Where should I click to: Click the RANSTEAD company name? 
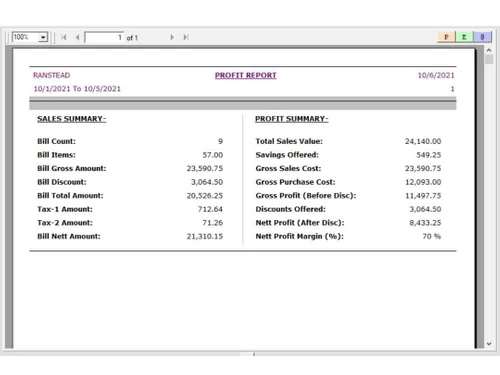pos(52,75)
